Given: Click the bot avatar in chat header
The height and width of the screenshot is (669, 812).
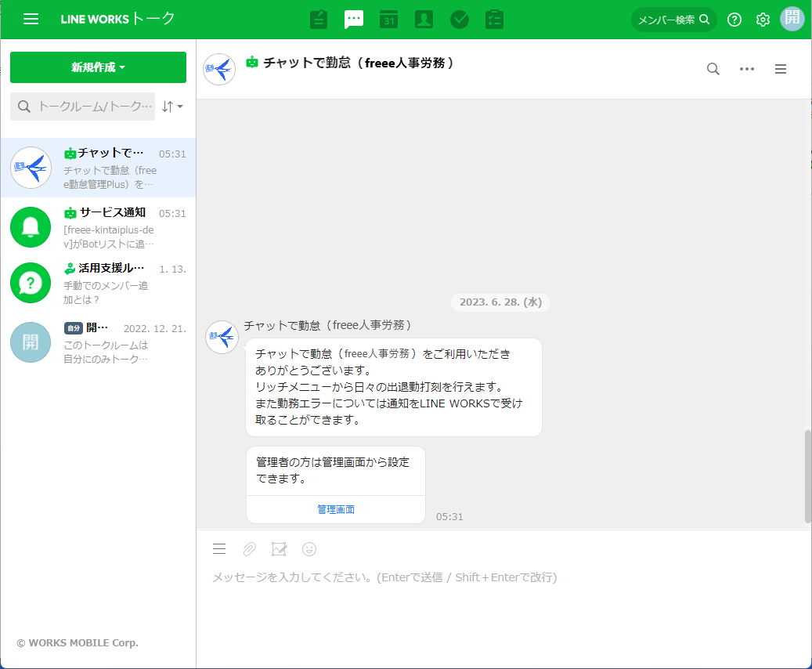Looking at the screenshot, I should [219, 69].
